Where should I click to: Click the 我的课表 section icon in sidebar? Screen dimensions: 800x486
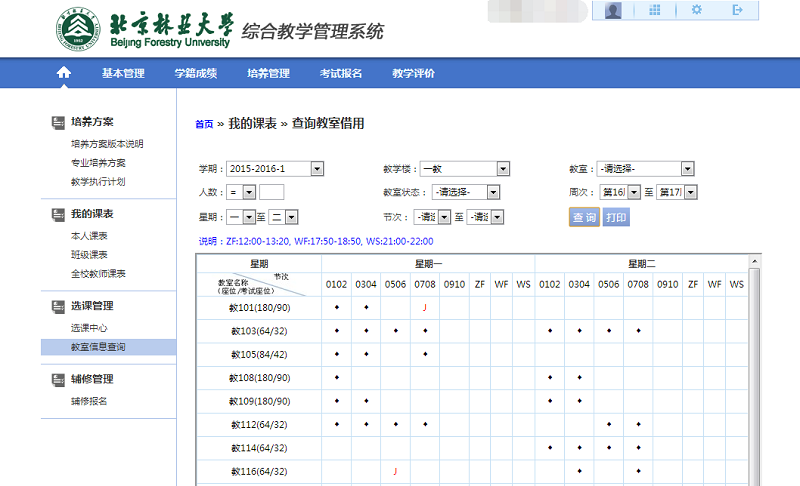(58, 215)
